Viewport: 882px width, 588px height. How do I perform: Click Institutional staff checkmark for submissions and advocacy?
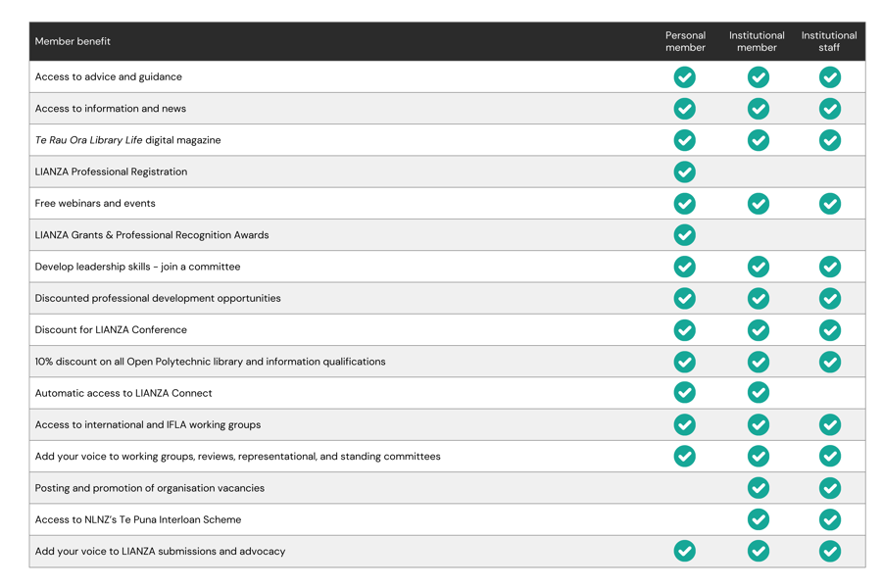(830, 551)
